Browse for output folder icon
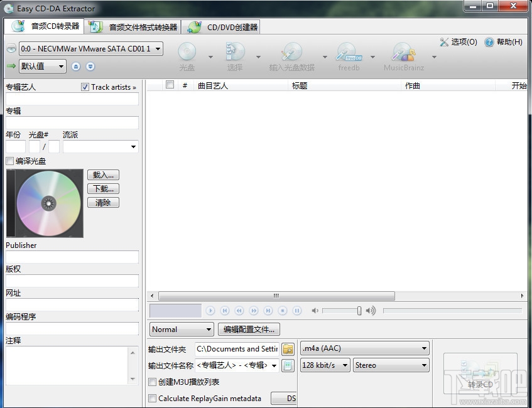Viewport: 532px width, 408px height. coord(288,348)
